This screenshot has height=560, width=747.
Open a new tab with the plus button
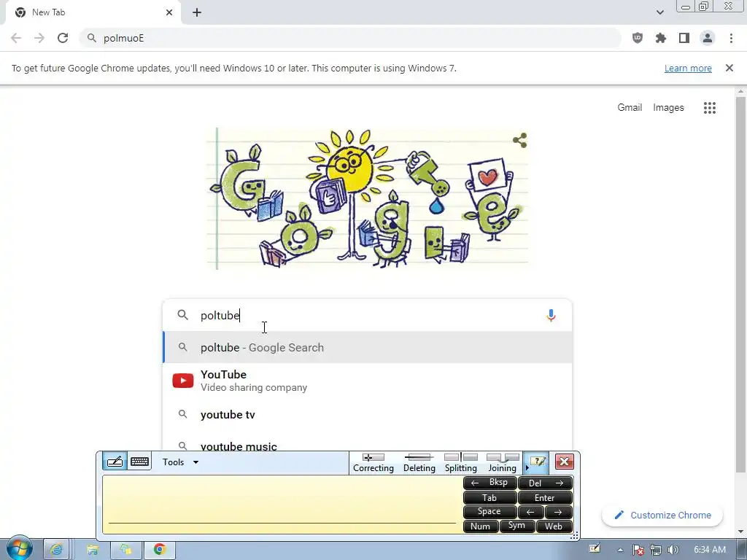pos(197,12)
